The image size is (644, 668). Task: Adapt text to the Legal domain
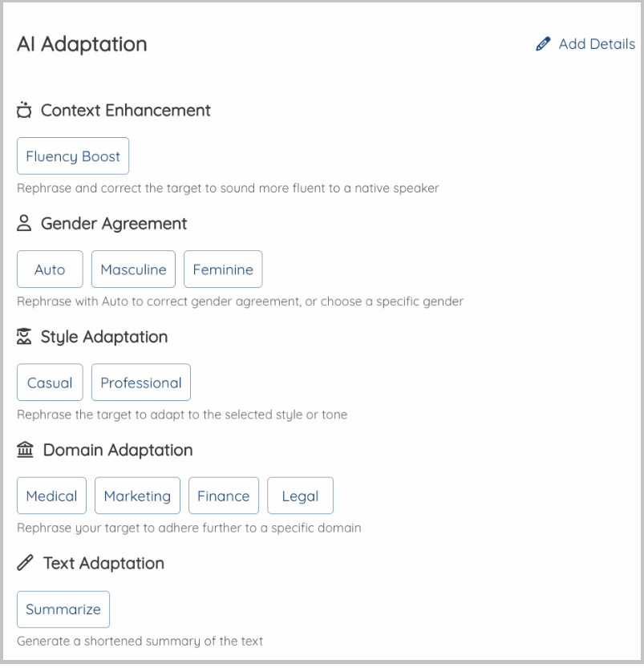(x=300, y=496)
